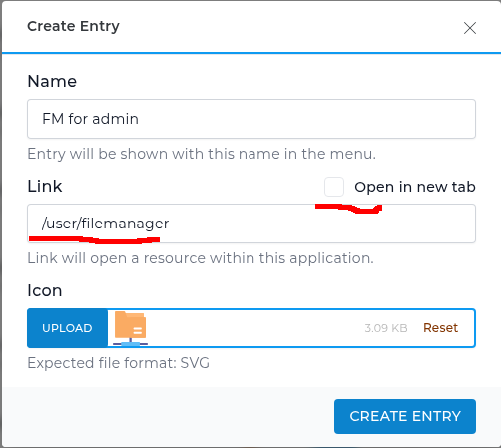The width and height of the screenshot is (501, 448).
Task: Close the Create Entry dialog
Action: pos(470,28)
